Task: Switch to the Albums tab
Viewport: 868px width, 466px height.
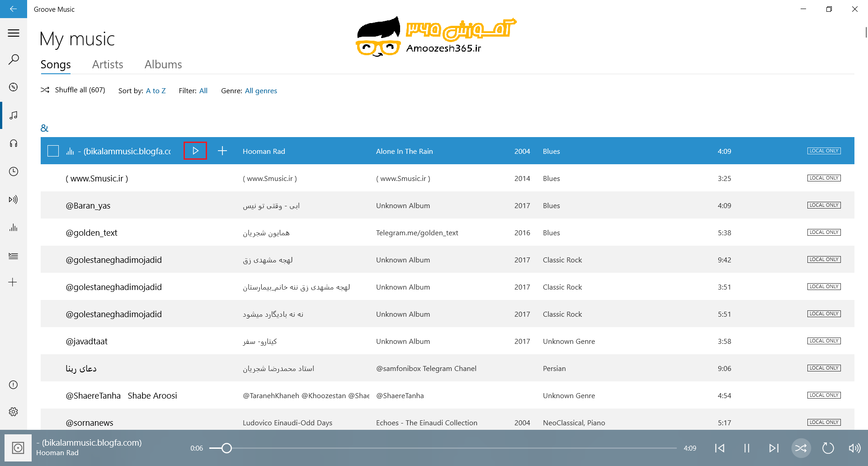Action: (163, 65)
